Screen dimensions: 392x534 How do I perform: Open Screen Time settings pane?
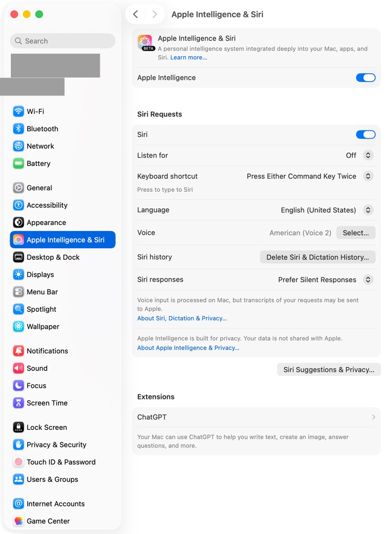point(63,403)
